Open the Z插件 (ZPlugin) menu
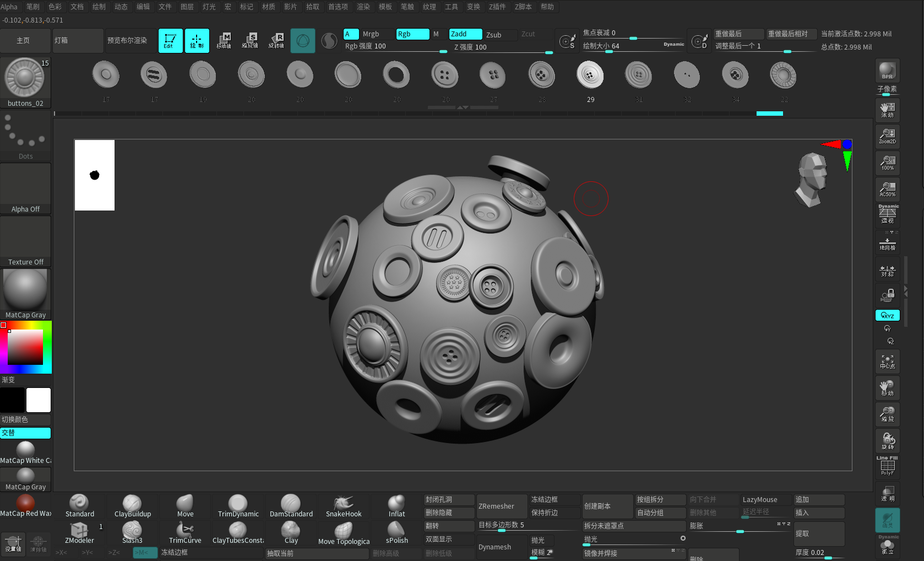 click(x=497, y=7)
